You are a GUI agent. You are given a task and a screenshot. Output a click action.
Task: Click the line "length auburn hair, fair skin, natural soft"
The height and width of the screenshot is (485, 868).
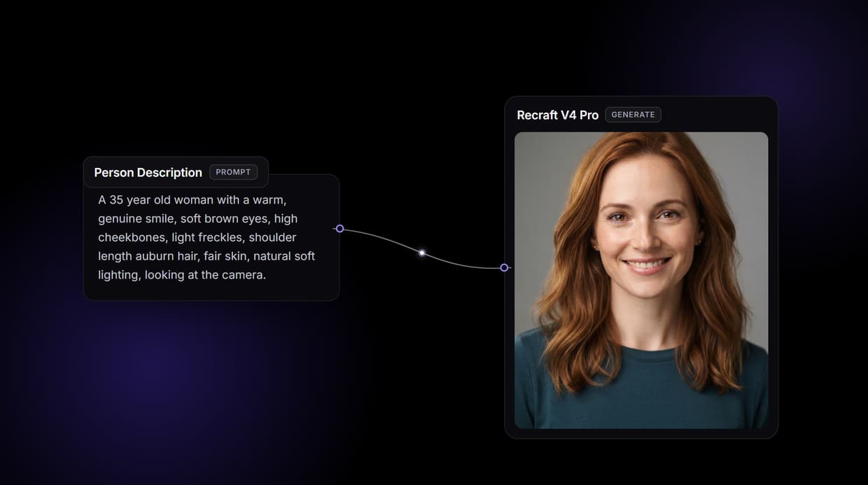(x=206, y=256)
